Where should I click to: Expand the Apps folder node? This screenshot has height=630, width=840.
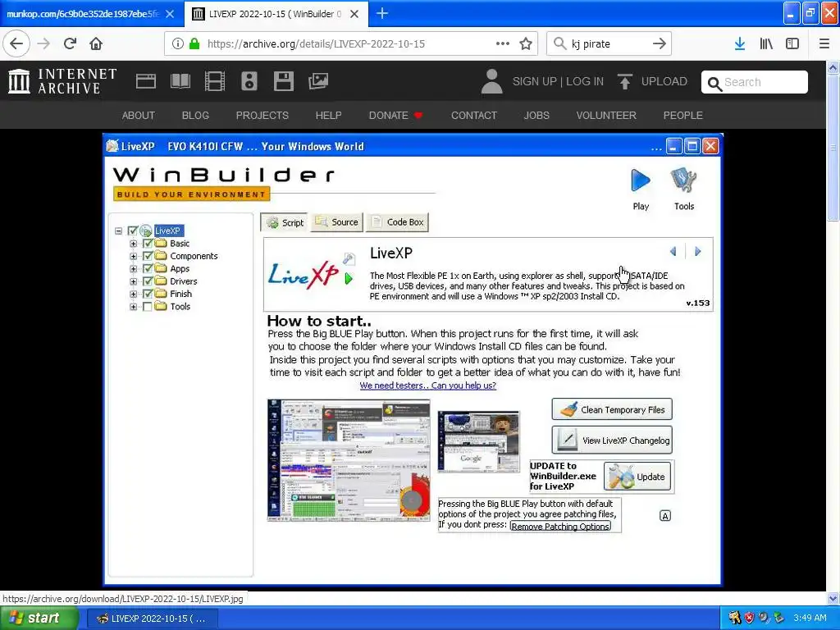point(133,268)
